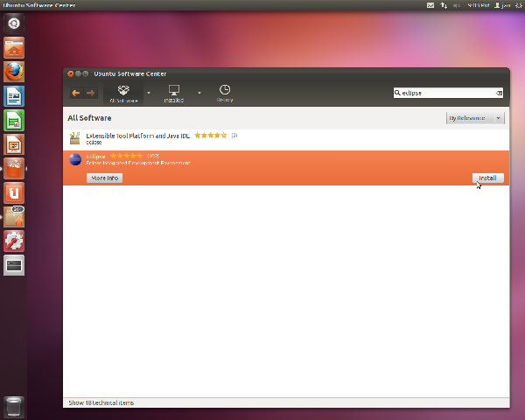Click the Eclipse blue sphere icon
The width and height of the screenshot is (525, 420).
tap(75, 159)
